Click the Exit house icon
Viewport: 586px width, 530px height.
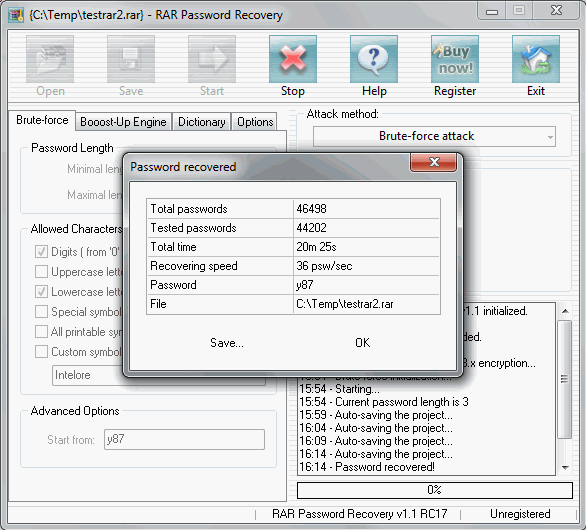tap(536, 59)
